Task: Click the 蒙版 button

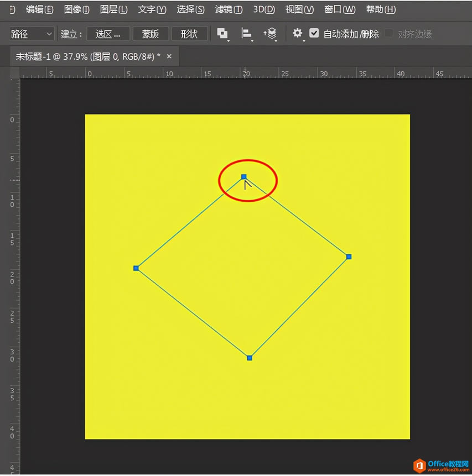Action: click(x=151, y=34)
